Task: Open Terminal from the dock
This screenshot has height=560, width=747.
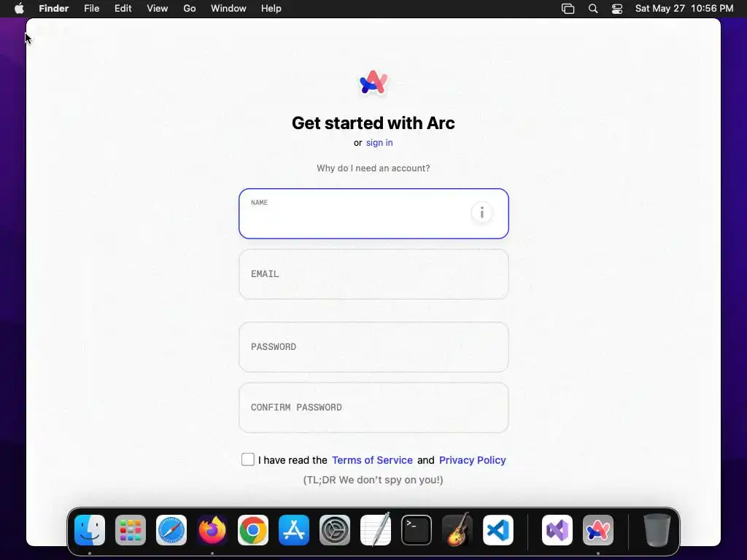Action: point(417,530)
